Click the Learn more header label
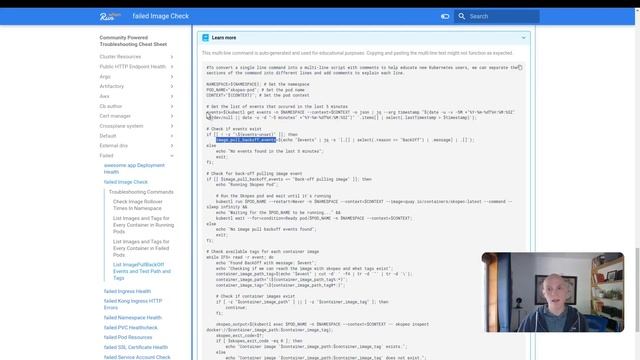 coord(224,38)
